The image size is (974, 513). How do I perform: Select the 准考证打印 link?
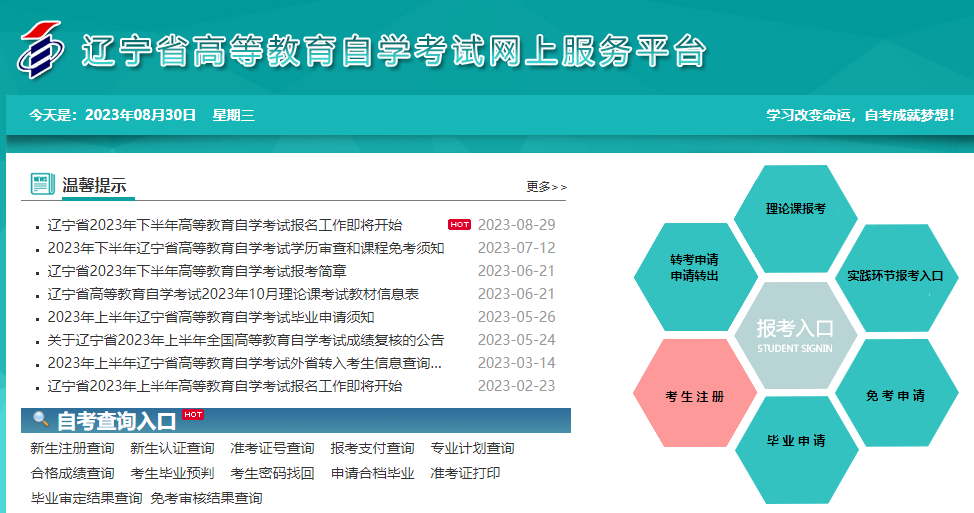point(465,473)
